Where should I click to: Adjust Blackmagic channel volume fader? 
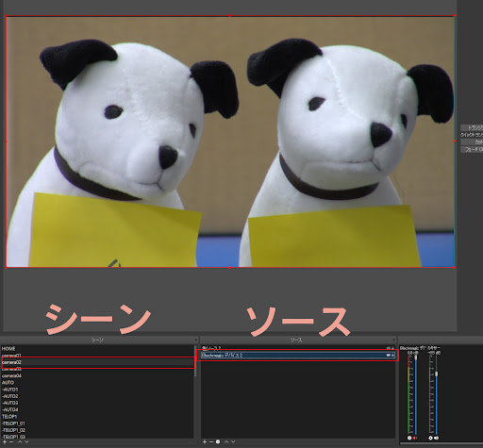(x=416, y=357)
